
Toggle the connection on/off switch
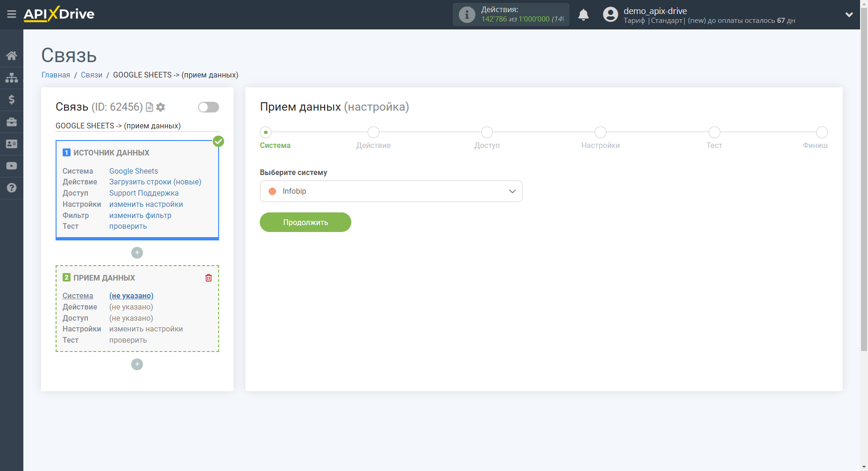208,107
